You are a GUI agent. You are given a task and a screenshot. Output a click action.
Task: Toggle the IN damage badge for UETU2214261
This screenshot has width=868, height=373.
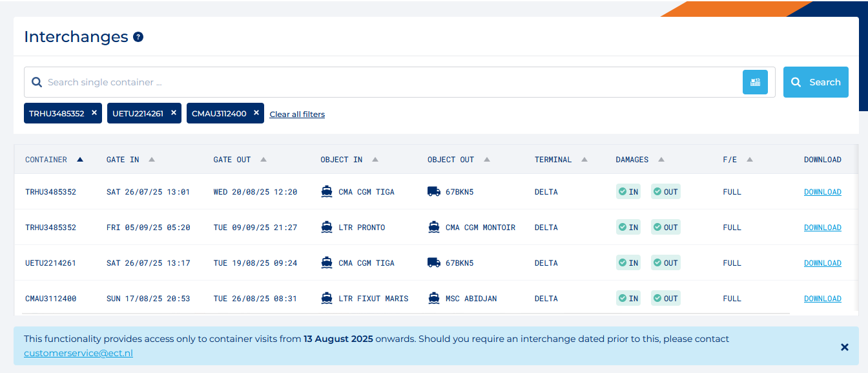628,263
